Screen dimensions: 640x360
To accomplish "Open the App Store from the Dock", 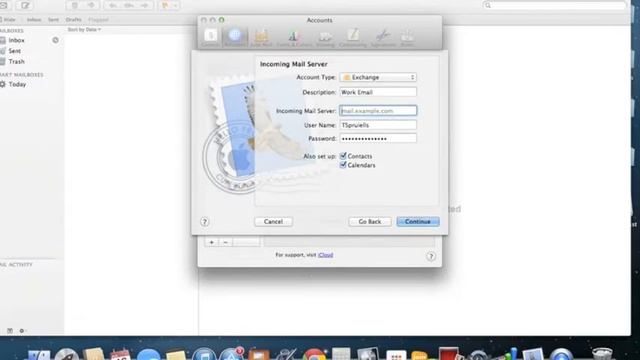I will (231, 354).
